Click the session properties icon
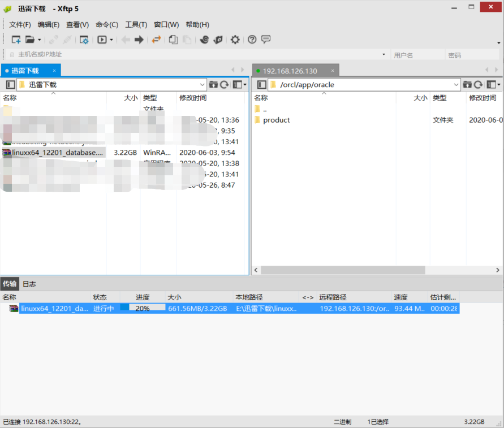 point(84,40)
